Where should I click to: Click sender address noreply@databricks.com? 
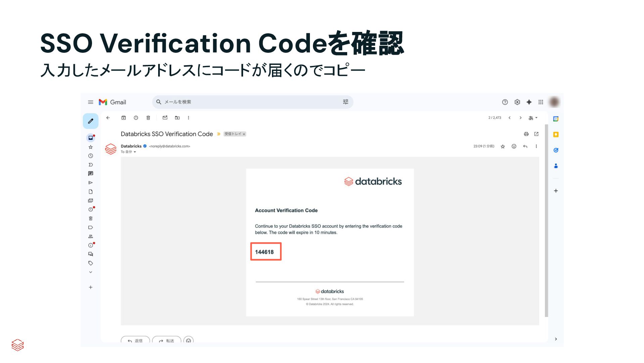point(170,146)
